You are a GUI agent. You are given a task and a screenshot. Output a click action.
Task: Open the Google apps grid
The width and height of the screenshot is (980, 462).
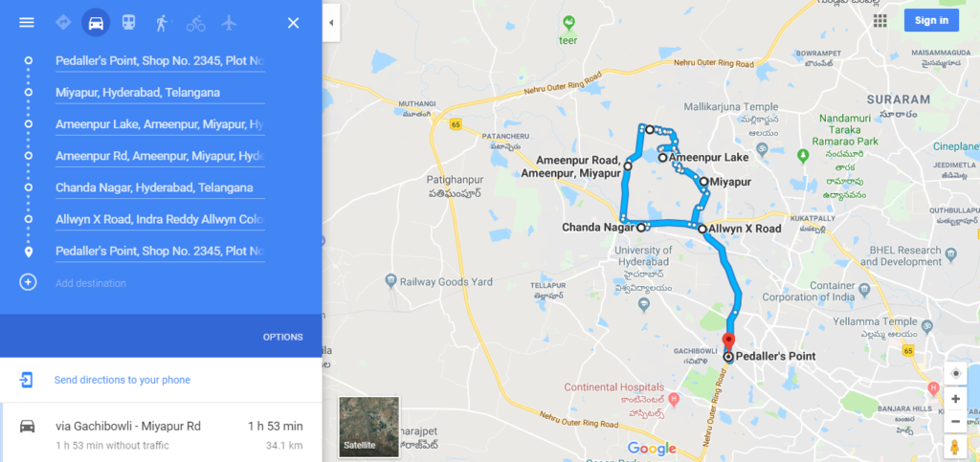coord(880,21)
